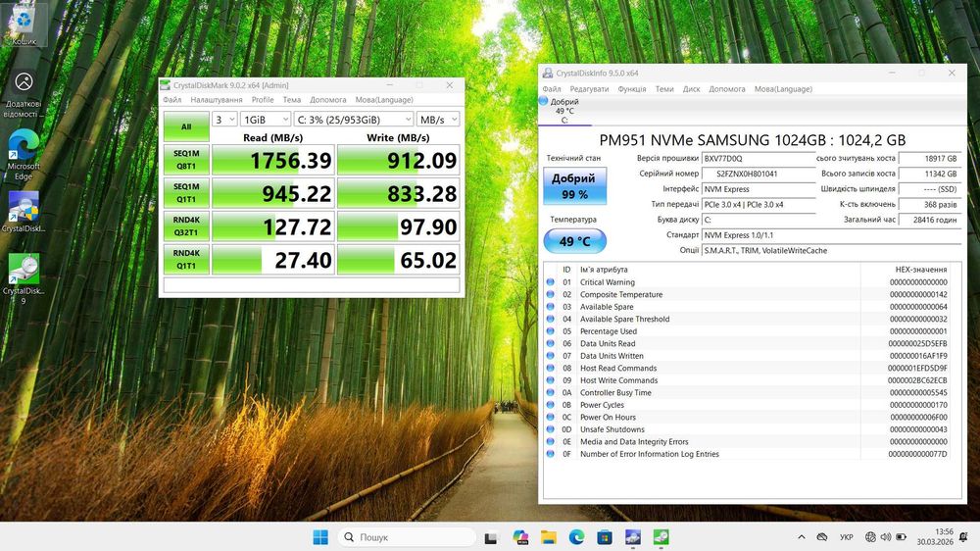Open the Додаткові відомості desktop icon
980x551 pixels.
click(24, 92)
